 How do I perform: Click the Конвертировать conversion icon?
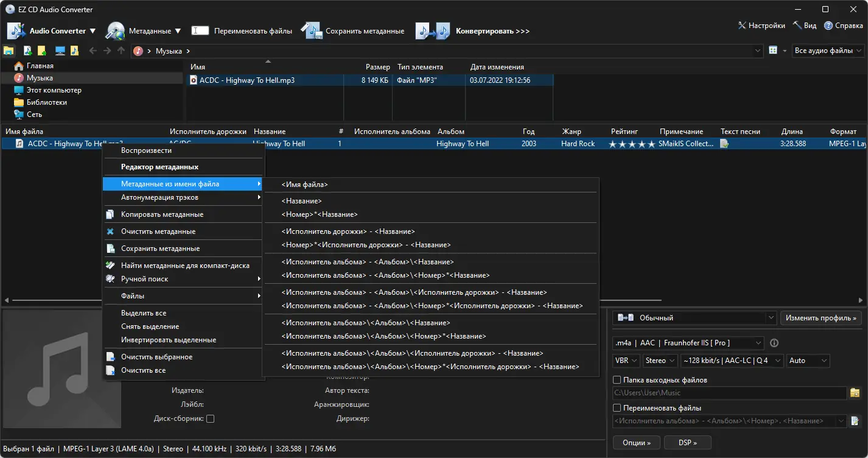pyautogui.click(x=432, y=30)
